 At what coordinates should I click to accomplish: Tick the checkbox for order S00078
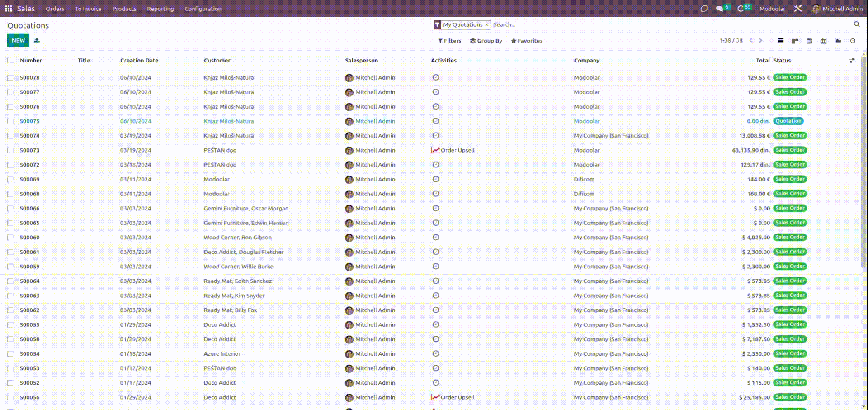10,78
